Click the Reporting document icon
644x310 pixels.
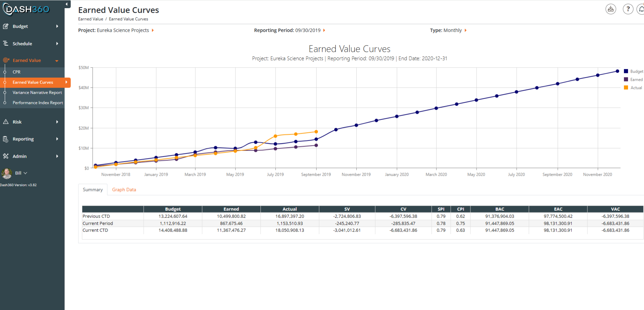(x=6, y=139)
